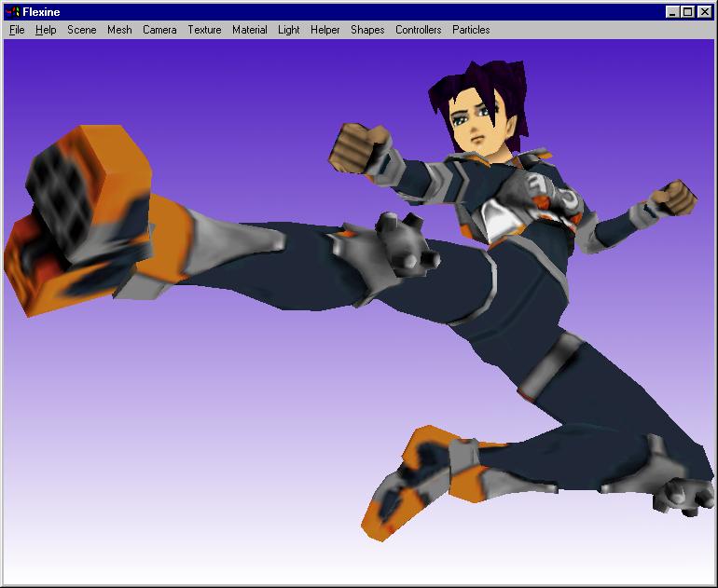Screen dimensions: 718x588
Task: Open the Mesh menu
Action: (119, 30)
